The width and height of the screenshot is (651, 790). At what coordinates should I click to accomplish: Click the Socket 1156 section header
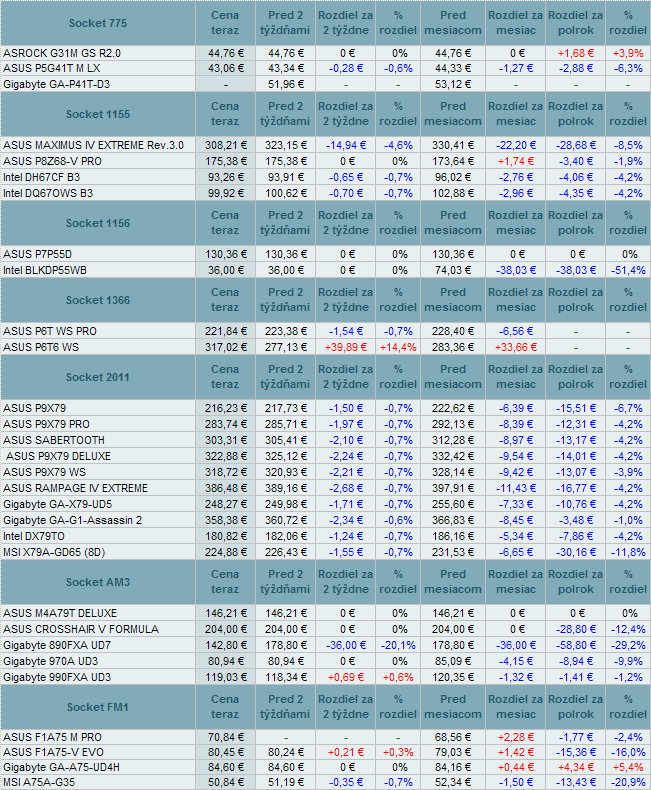point(98,223)
